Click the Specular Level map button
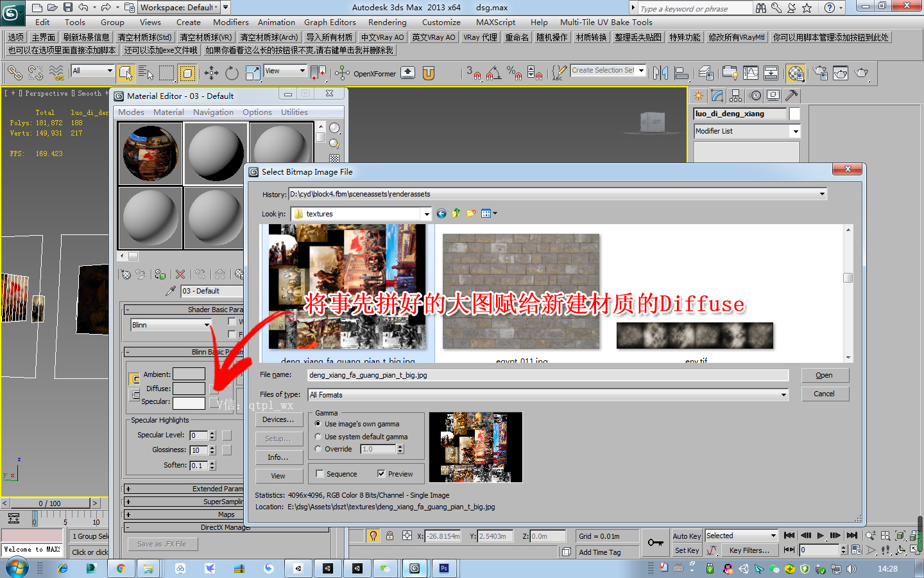Screen dimensions: 924x578 tap(227, 435)
